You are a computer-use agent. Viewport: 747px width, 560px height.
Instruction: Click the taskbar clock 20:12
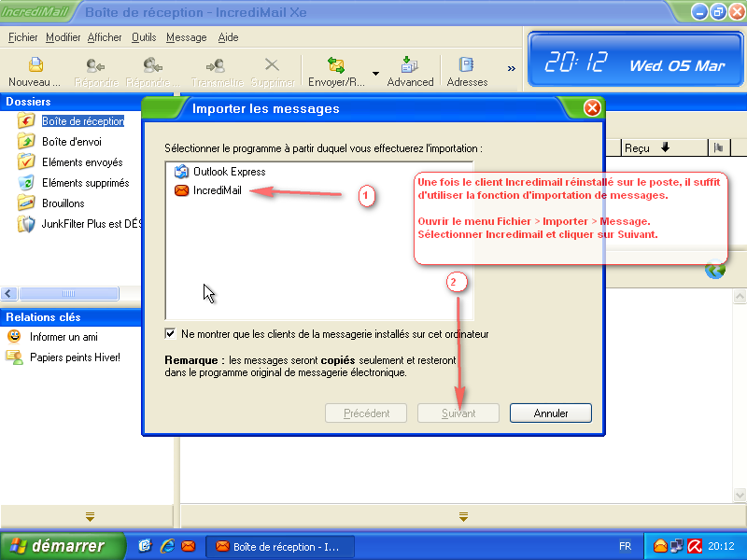pos(721,546)
